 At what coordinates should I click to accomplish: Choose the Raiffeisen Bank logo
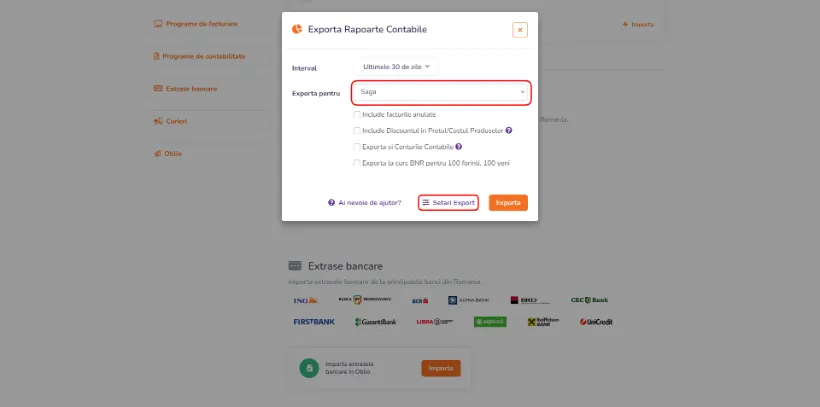pos(543,322)
